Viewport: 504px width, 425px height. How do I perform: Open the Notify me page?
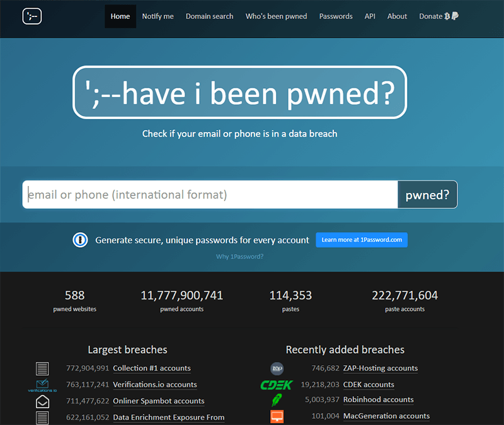(x=157, y=16)
